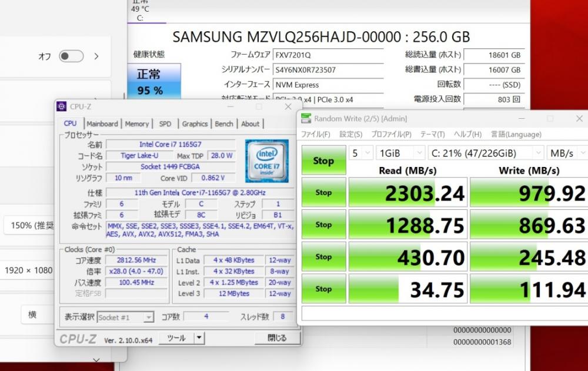Click Stop button in the 430.70 row
This screenshot has height=371, width=588.
[323, 257]
